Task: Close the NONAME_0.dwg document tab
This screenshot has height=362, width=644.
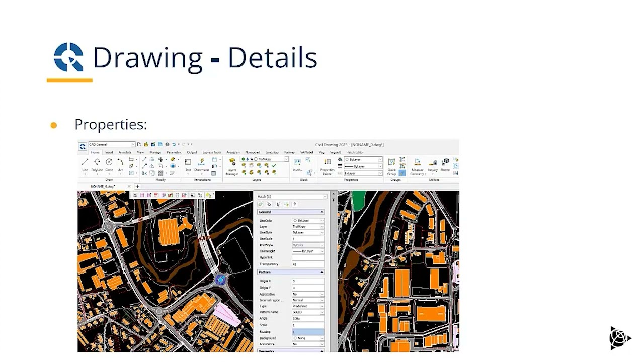Action: (129, 186)
